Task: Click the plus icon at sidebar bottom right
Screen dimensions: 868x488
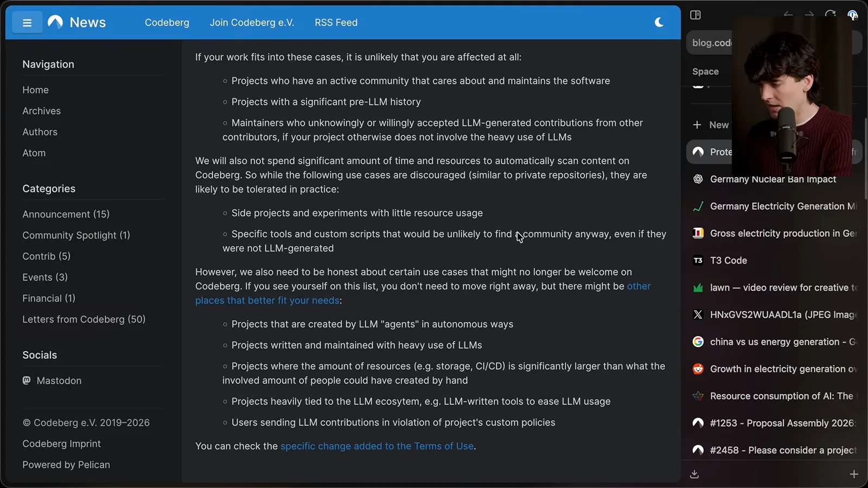Action: [x=854, y=474]
